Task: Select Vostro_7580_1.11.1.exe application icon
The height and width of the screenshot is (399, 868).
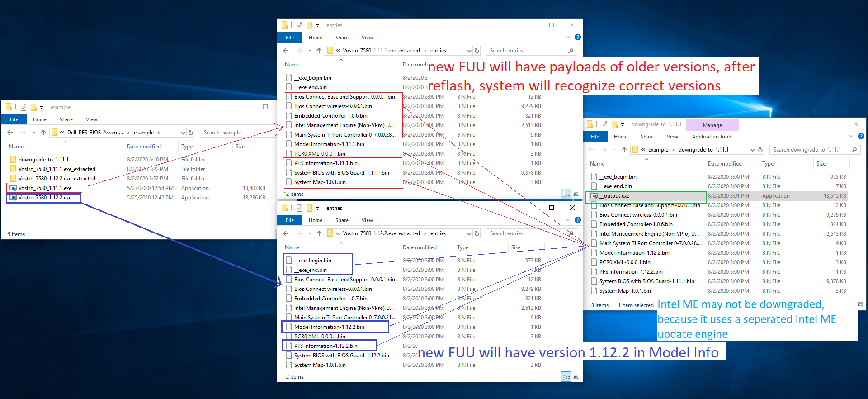Action: pos(14,188)
